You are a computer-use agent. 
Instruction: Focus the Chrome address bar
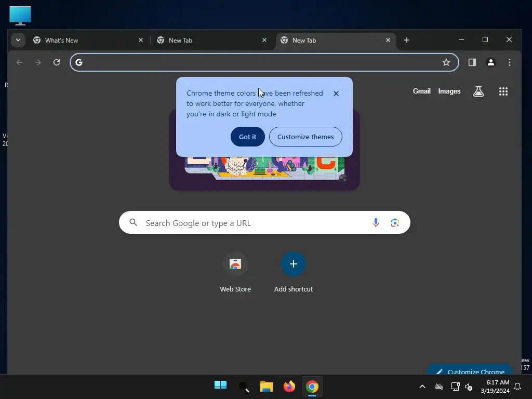point(264,62)
